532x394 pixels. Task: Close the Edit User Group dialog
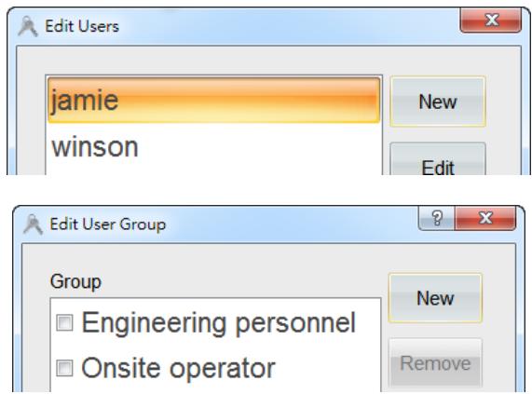485,218
